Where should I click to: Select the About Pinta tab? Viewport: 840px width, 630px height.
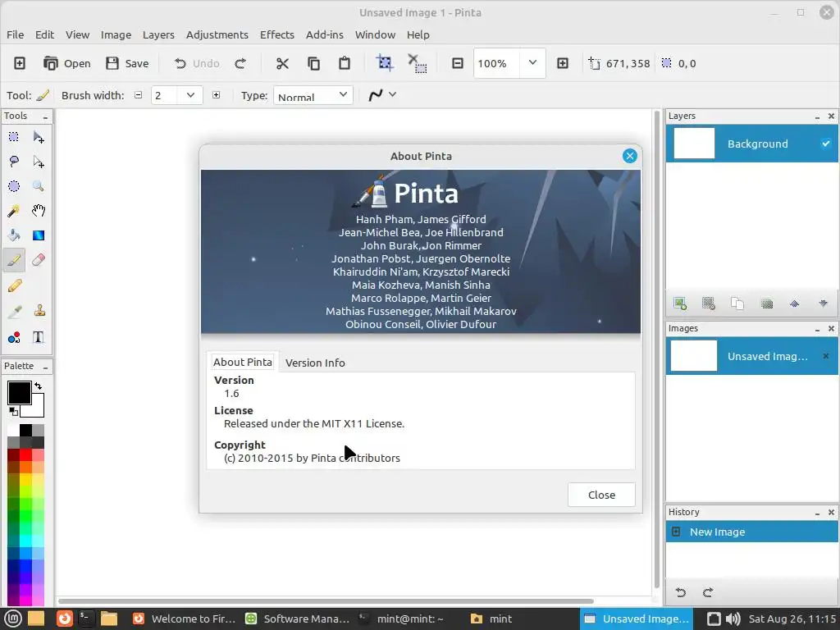(x=243, y=362)
